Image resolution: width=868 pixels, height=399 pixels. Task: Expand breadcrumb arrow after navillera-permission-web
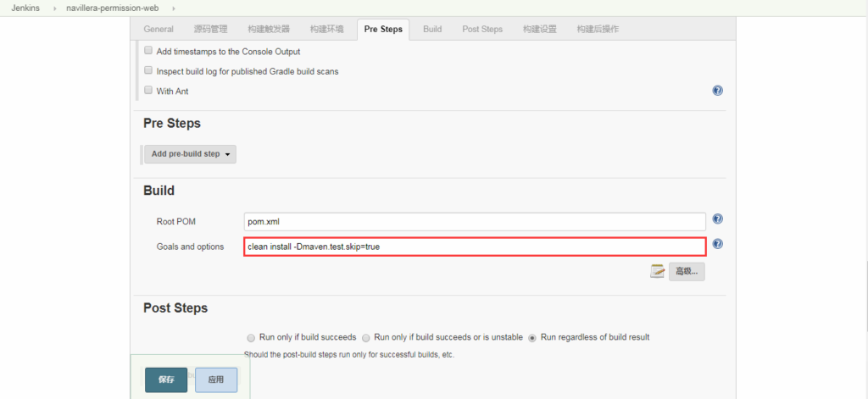coord(174,8)
